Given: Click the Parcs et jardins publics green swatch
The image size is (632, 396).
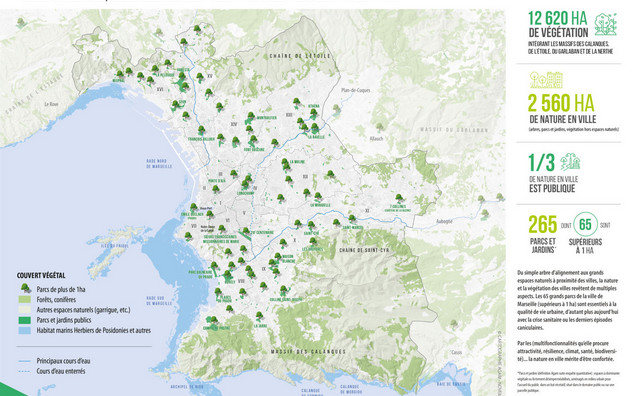Looking at the screenshot, I should point(25,320).
